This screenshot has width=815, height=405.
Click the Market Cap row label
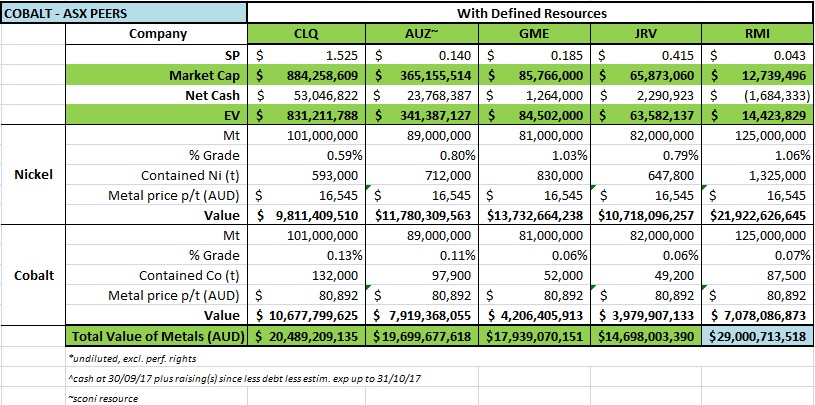(x=205, y=75)
